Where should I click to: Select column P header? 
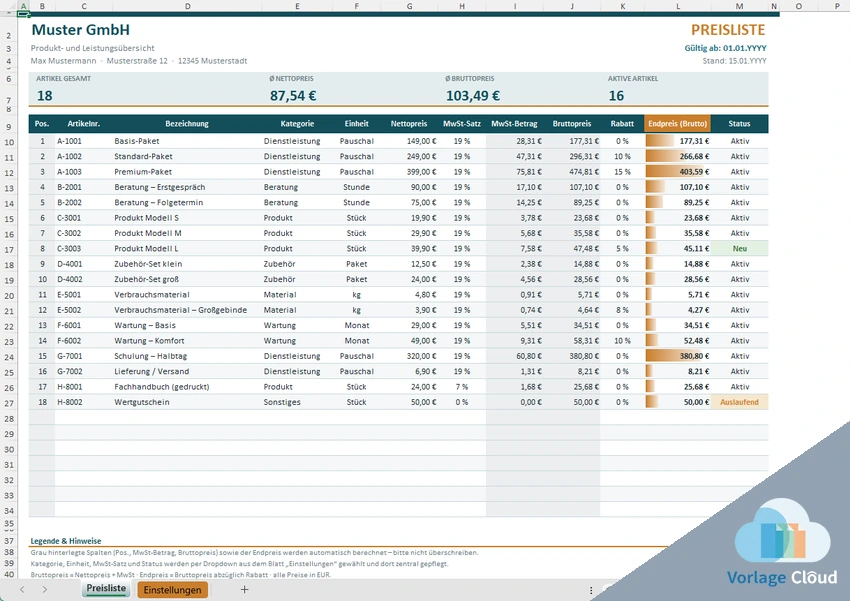click(x=837, y=6)
